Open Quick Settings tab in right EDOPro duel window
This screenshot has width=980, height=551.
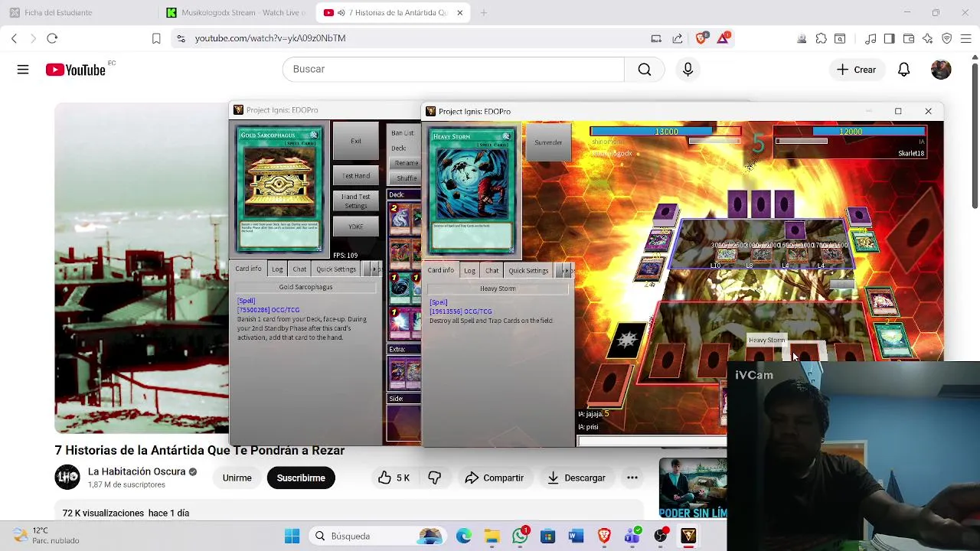coord(528,270)
